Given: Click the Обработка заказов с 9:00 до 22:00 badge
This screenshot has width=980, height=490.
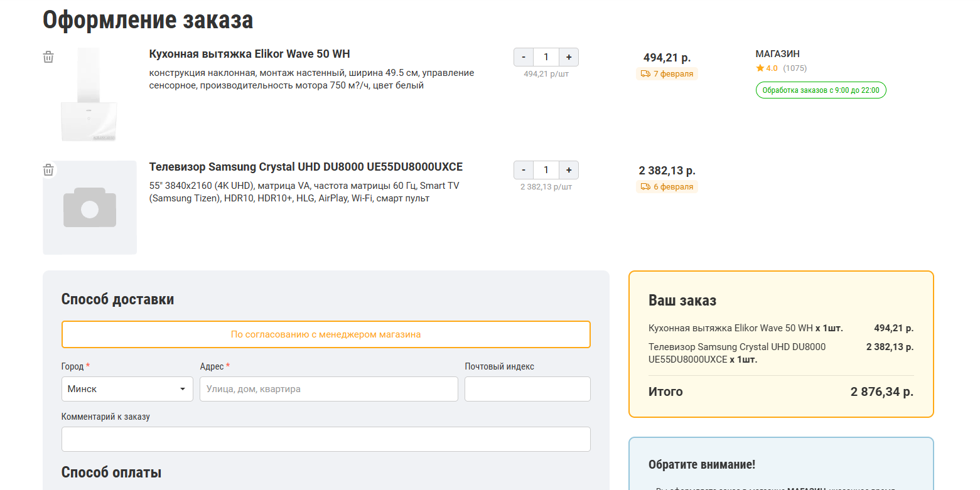Looking at the screenshot, I should pyautogui.click(x=821, y=90).
